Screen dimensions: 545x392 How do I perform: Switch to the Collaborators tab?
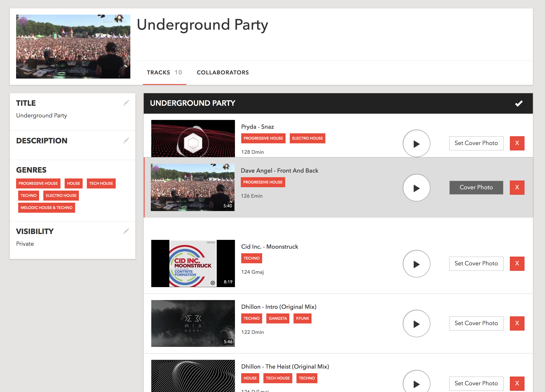[223, 73]
